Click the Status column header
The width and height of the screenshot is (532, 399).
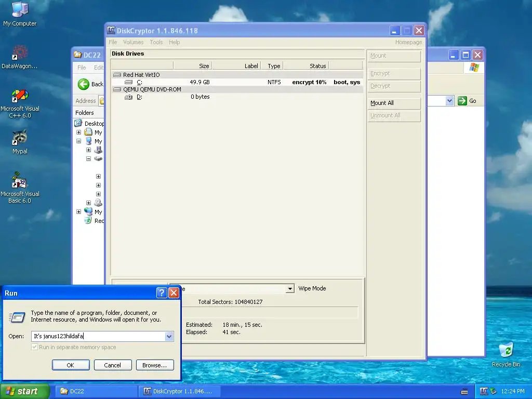point(306,66)
